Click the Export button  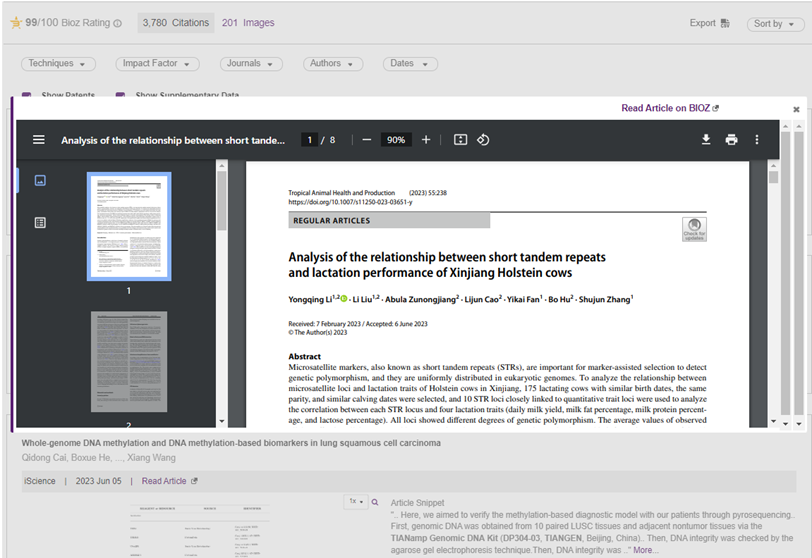[x=709, y=23]
